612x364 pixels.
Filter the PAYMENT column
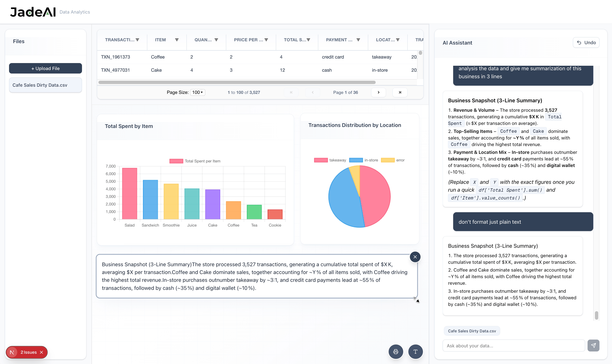pos(359,40)
